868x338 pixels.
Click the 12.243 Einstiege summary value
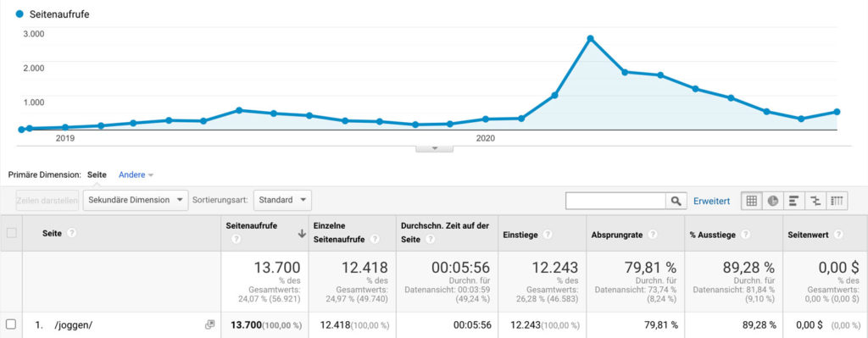click(x=554, y=268)
